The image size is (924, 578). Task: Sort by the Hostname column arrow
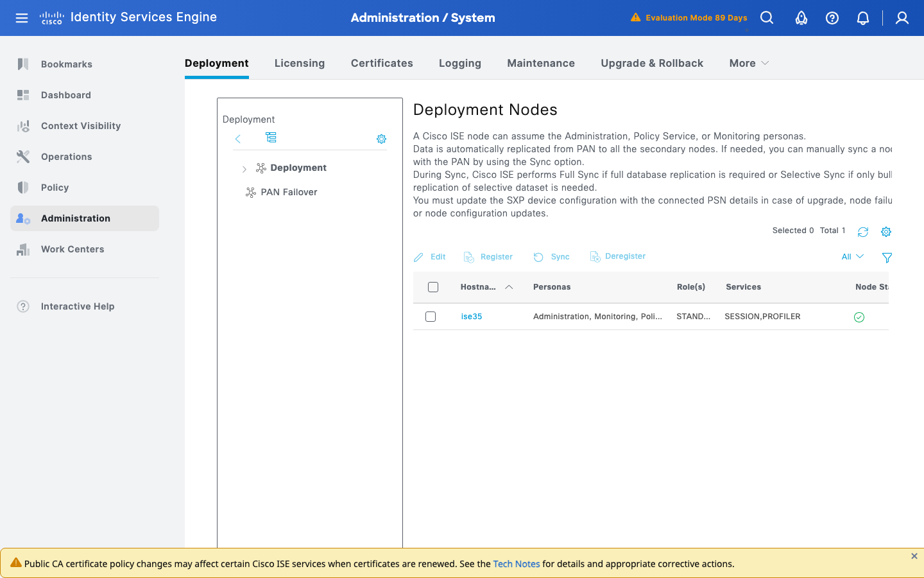(509, 287)
